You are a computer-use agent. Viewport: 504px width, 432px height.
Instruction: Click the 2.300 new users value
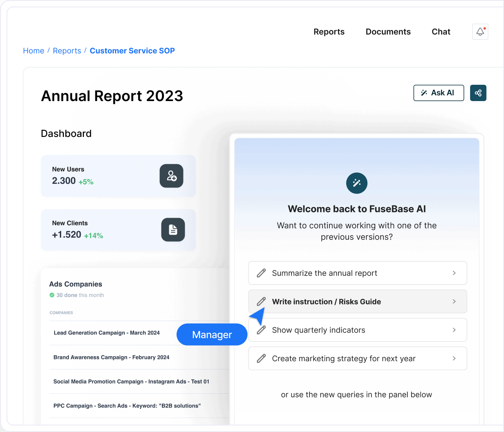[64, 181]
